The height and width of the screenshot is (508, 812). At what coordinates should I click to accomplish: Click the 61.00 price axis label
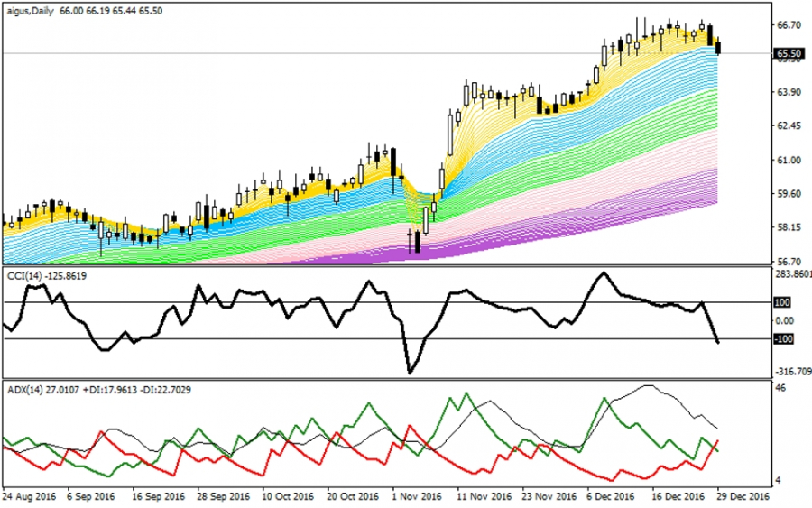coord(789,161)
